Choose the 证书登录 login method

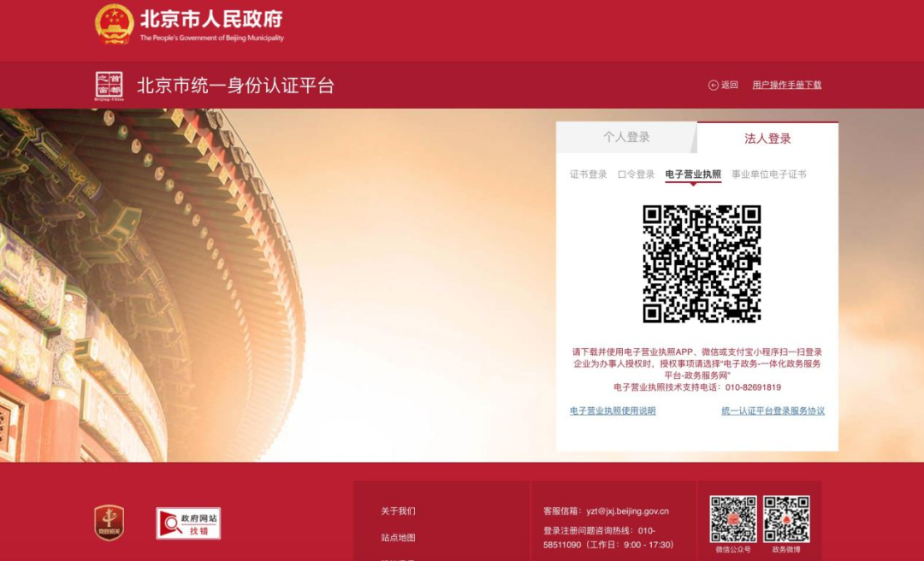pos(589,174)
